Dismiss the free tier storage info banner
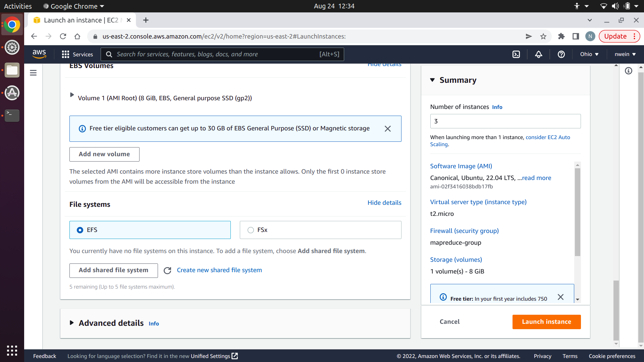This screenshot has width=644, height=362. pyautogui.click(x=388, y=129)
